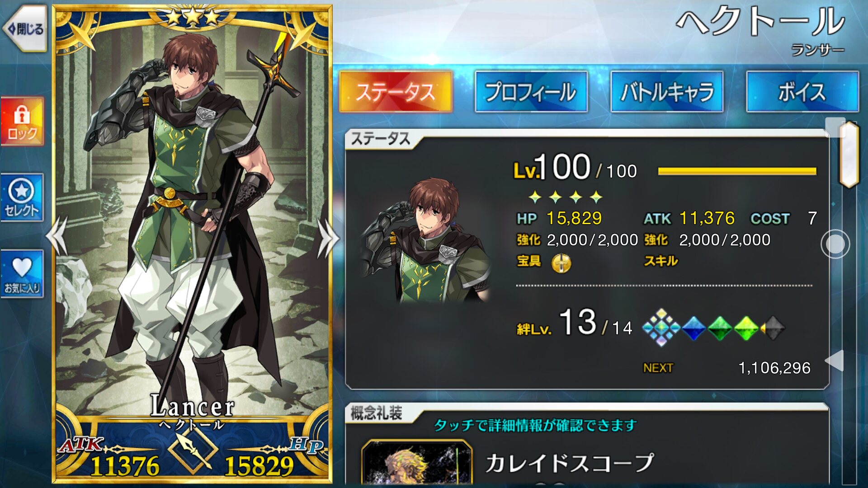The image size is (868, 488).
Task: Tap the yellow-green bond crystal icon
Action: pyautogui.click(x=746, y=328)
